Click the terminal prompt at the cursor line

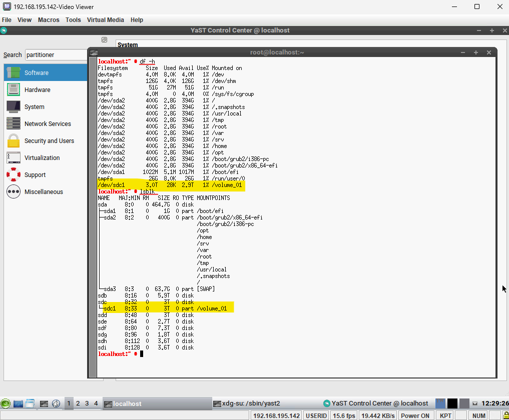point(121,354)
